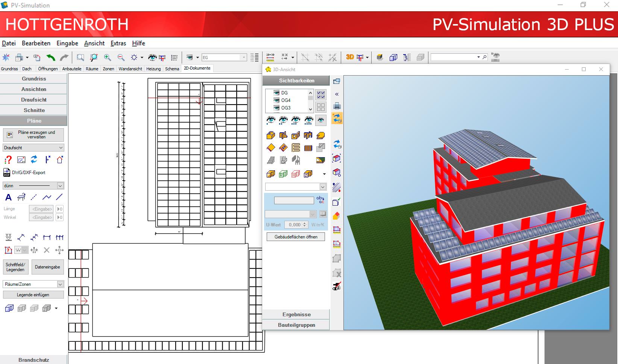Click the green R cube icon in 3D panel
The height and width of the screenshot is (364, 618).
(283, 174)
